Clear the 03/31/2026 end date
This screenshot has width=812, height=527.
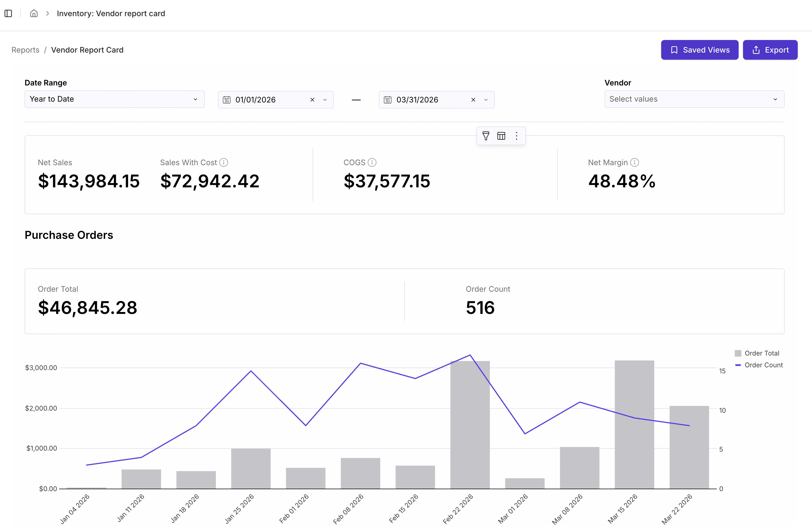click(473, 100)
